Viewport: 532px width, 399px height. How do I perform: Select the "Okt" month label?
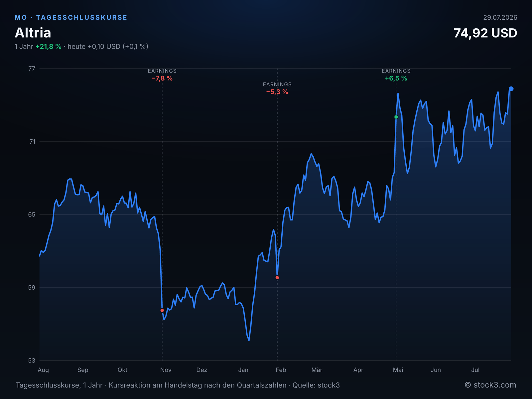point(122,370)
